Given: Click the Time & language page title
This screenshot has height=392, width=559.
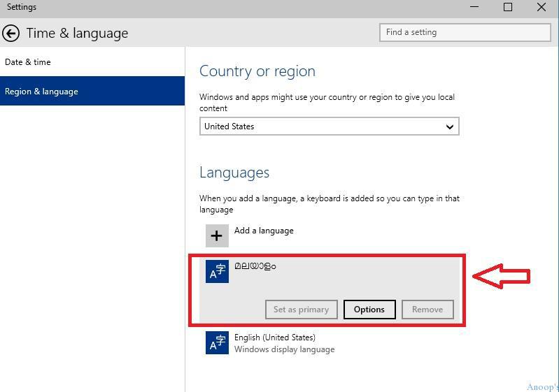Looking at the screenshot, I should click(77, 33).
